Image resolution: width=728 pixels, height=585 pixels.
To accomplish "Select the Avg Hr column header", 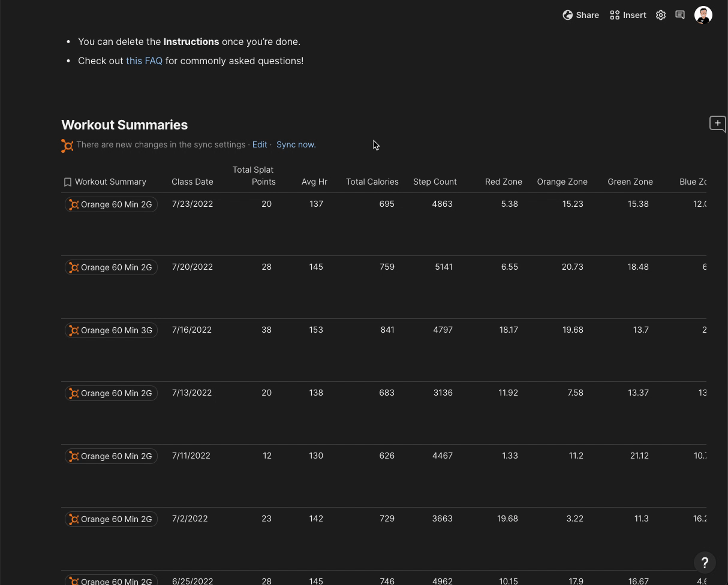I will [314, 182].
